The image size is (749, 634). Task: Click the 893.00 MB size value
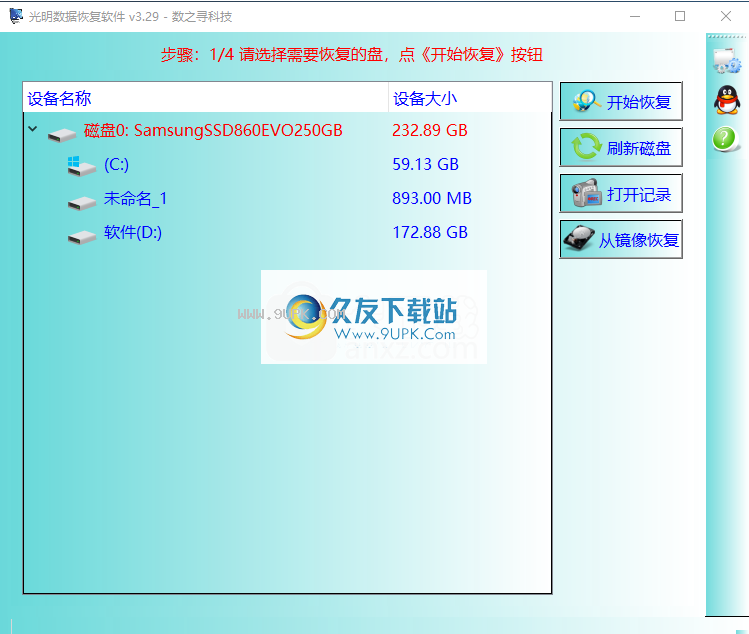pos(432,198)
